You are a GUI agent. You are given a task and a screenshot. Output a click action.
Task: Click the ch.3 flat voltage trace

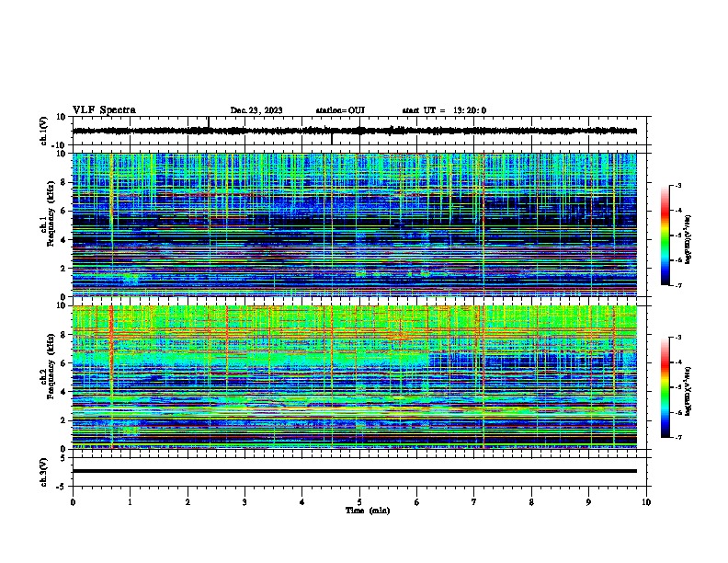click(354, 471)
